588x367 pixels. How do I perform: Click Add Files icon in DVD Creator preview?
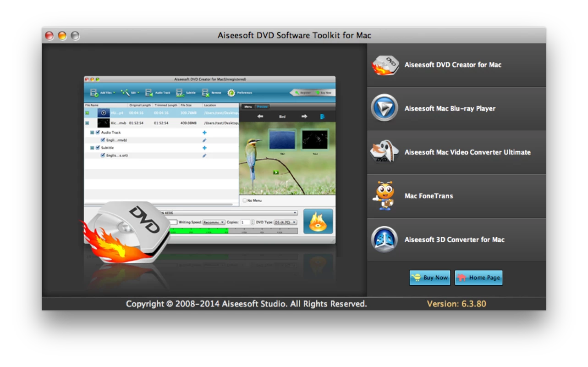[94, 93]
